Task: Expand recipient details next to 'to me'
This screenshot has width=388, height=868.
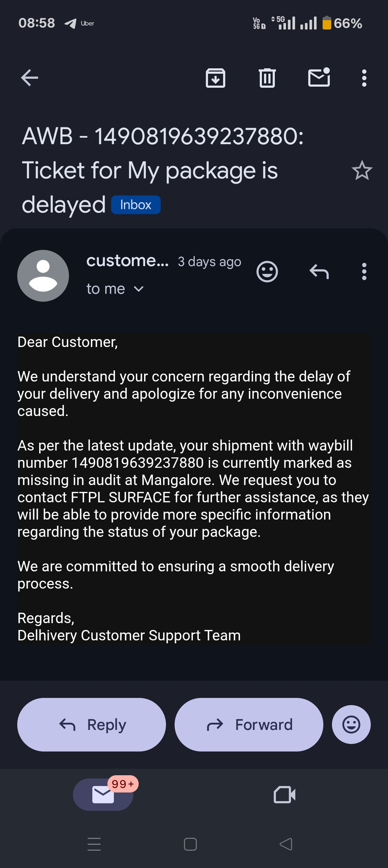Action: pos(139,289)
